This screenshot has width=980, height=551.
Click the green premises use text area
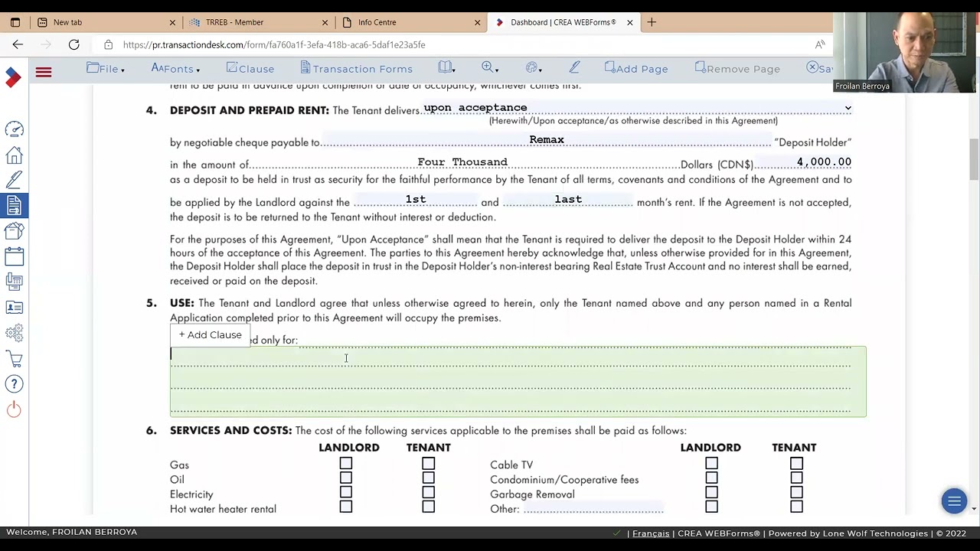[x=518, y=381]
